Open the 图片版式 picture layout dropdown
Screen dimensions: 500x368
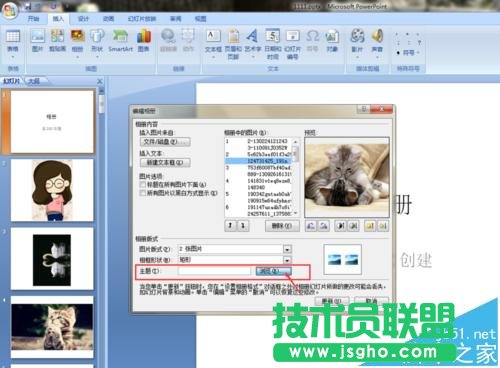point(287,249)
